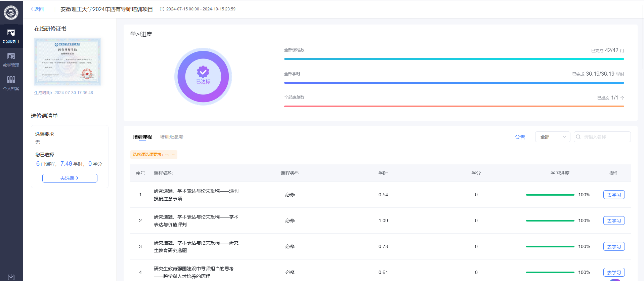Go back using the 返回 link
This screenshot has height=281, width=644.
[x=37, y=9]
